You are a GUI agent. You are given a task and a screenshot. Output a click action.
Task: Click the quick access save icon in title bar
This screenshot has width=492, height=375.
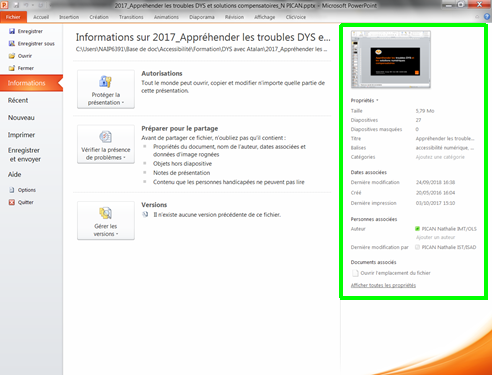point(16,5)
